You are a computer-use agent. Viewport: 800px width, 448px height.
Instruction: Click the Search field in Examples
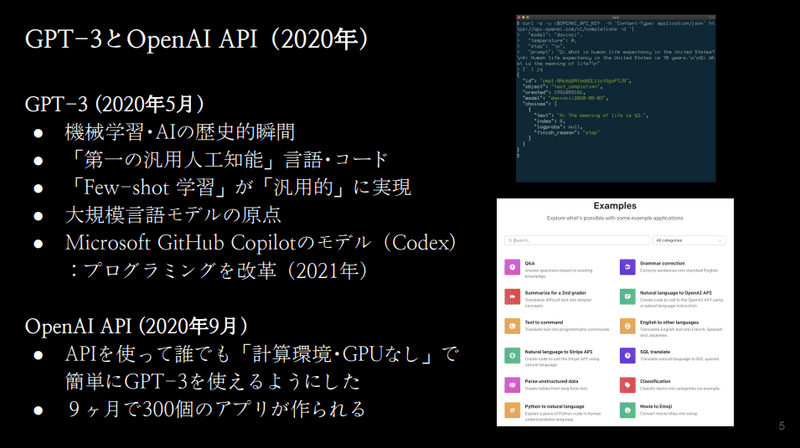(x=577, y=240)
